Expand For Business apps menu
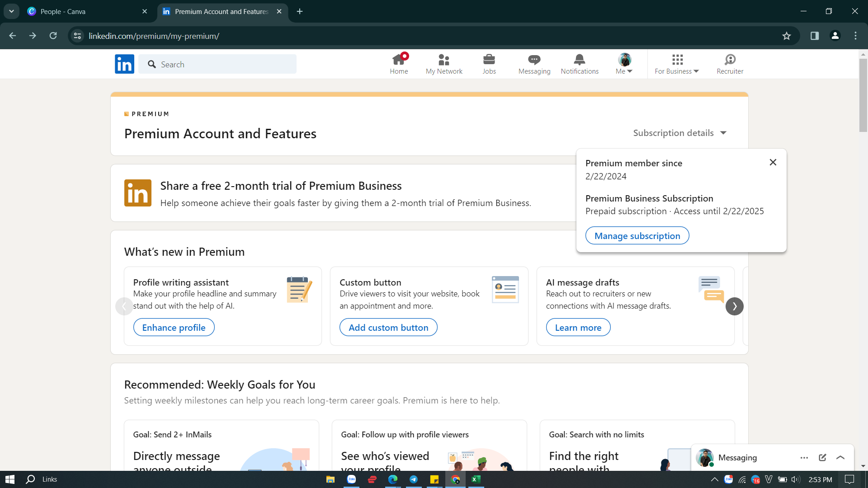Viewport: 868px width, 488px height. 677,64
